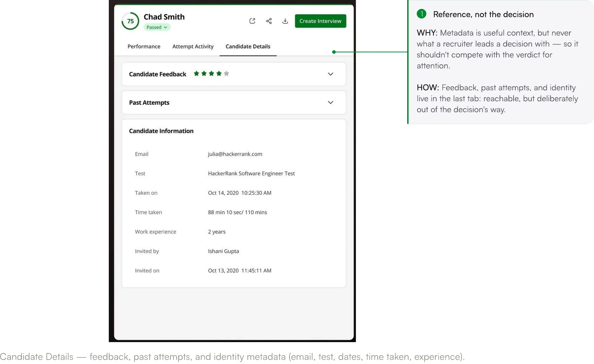Click the Candidate Feedback heading
Viewport: 594px width, 364px height.
[158, 74]
